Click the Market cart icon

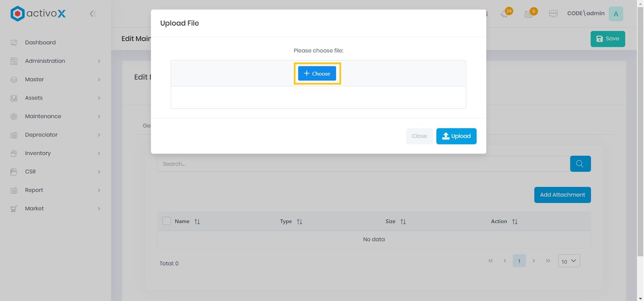click(x=14, y=209)
